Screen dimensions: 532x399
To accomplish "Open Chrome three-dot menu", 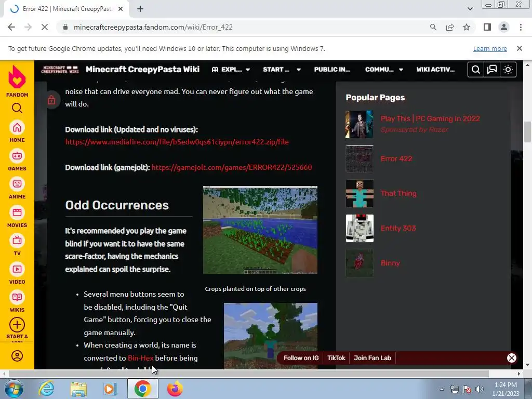I will (x=521, y=27).
